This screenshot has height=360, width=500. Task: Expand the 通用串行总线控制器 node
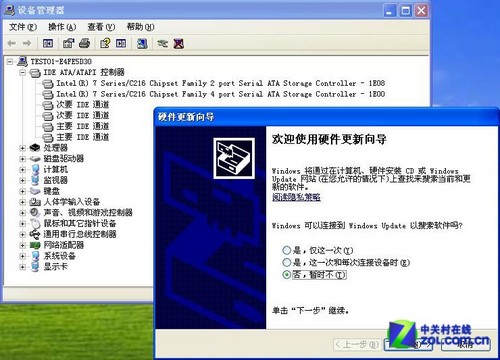22,234
